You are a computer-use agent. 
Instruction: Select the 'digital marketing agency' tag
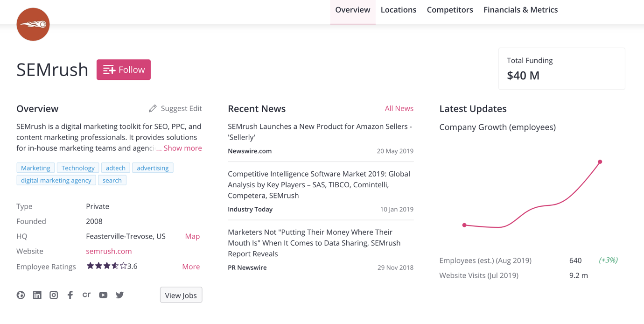pos(56,180)
